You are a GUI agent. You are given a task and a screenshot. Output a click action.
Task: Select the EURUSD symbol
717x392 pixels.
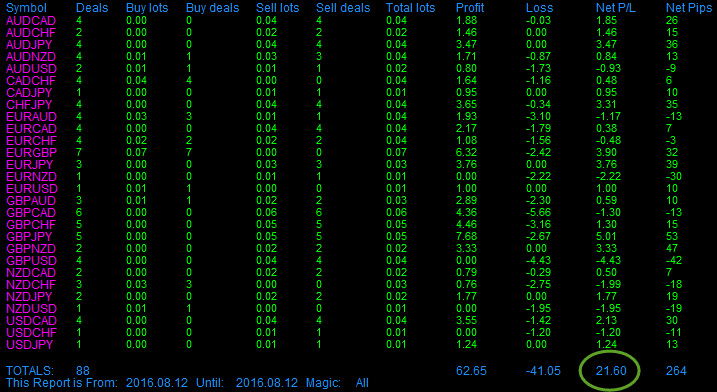[32, 188]
